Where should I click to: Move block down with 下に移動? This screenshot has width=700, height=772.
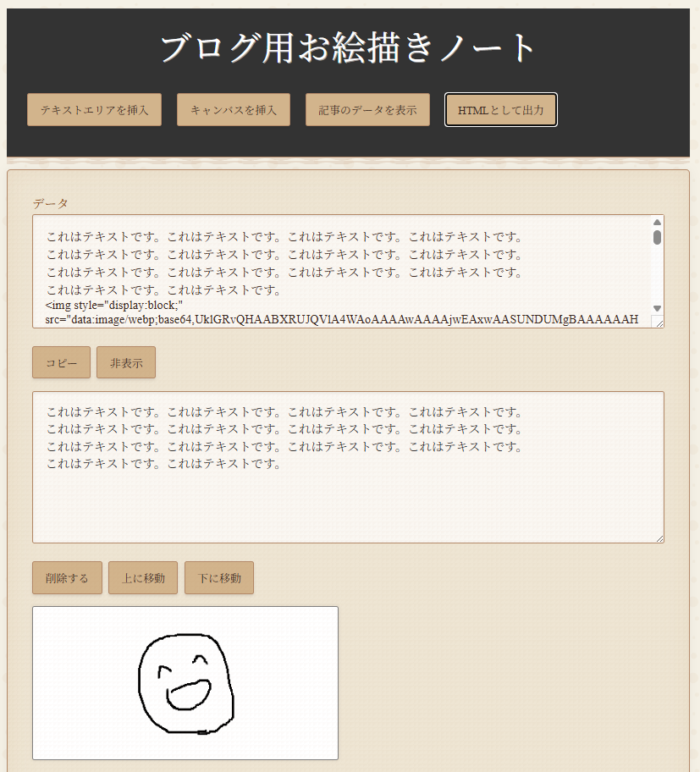(x=219, y=577)
